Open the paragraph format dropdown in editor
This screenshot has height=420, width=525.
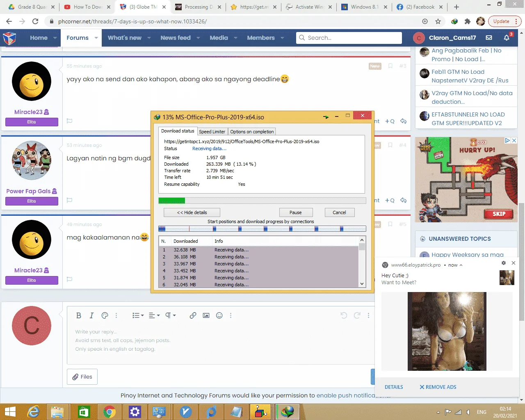[171, 315]
